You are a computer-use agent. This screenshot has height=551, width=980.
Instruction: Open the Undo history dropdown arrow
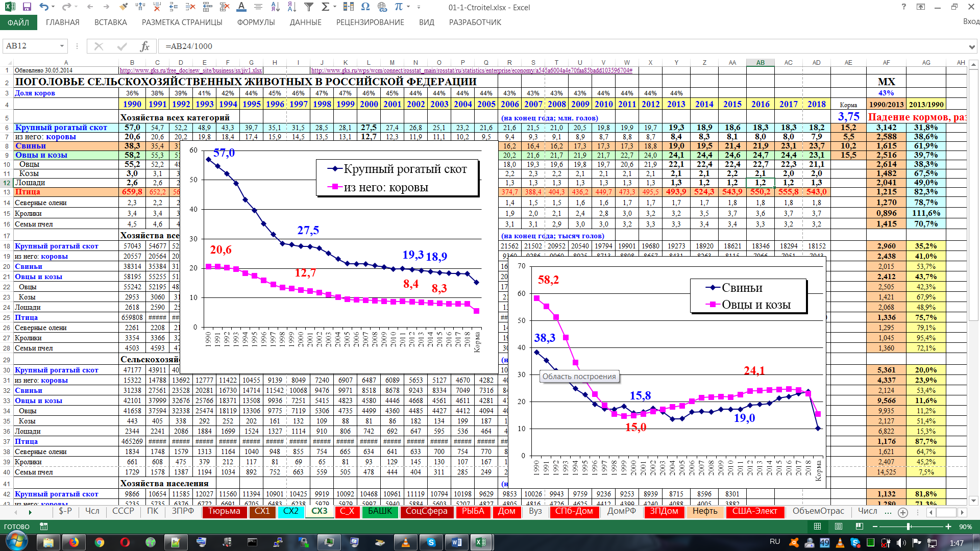pos(53,7)
